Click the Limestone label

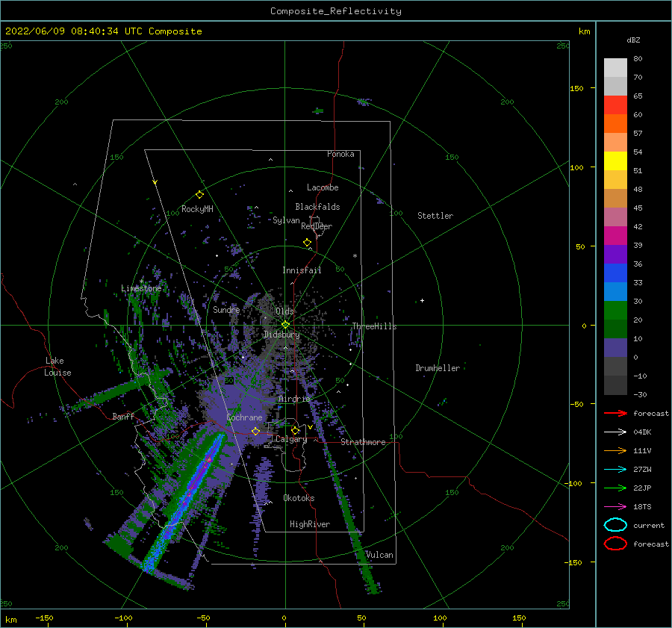point(141,288)
